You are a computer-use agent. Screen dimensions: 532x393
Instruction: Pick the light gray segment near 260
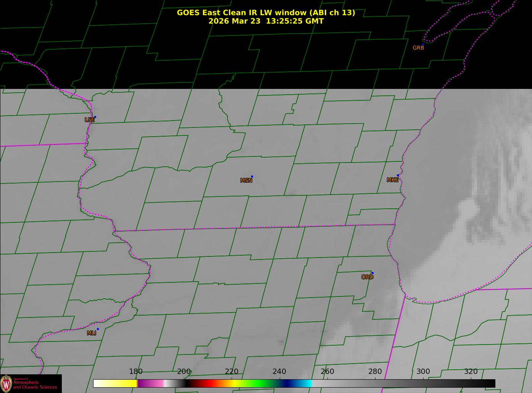[x=328, y=383]
